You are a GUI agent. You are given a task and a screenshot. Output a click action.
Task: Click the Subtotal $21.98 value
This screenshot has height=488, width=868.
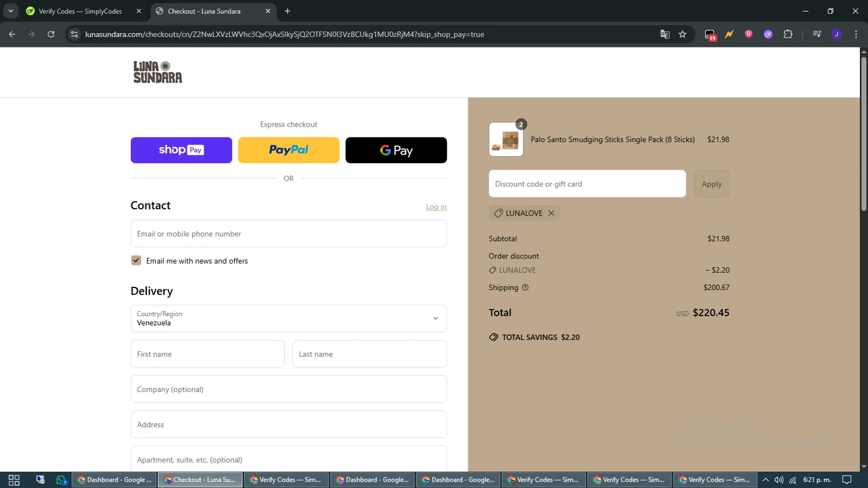coord(719,239)
